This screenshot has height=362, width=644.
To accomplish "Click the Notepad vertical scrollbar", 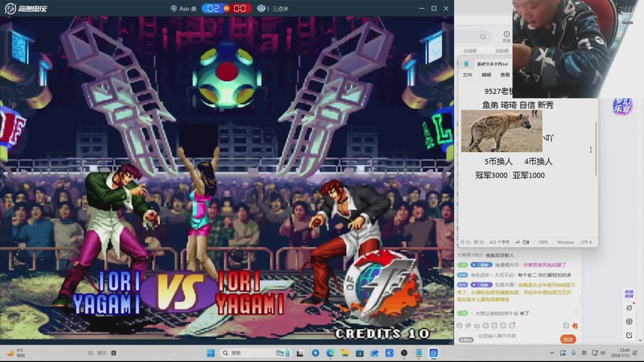I will [x=596, y=149].
